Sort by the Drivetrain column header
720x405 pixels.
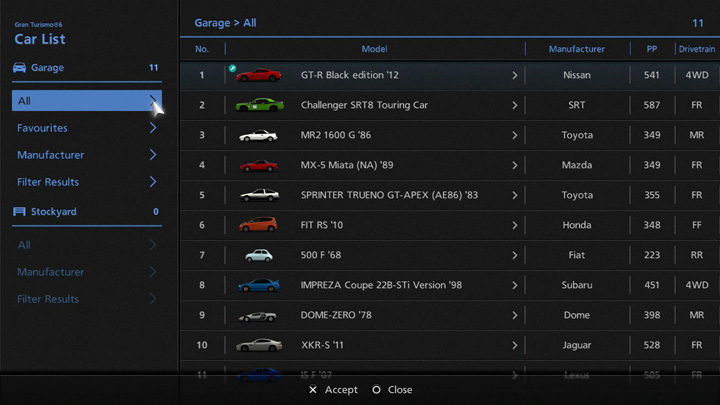pyautogui.click(x=696, y=49)
